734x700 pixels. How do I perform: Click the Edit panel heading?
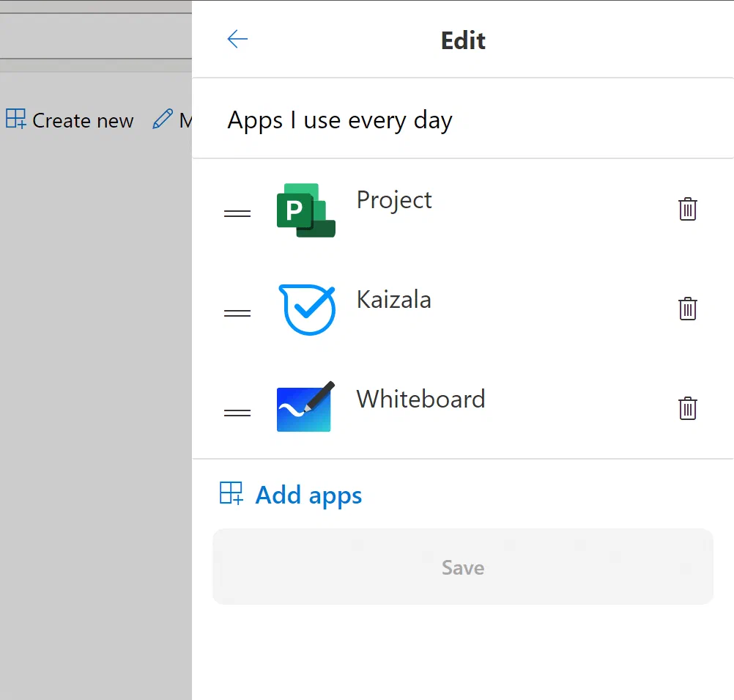point(463,40)
